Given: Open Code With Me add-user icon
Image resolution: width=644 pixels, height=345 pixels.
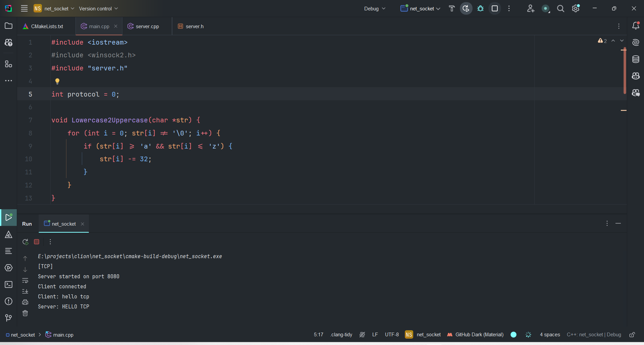Looking at the screenshot, I should coord(530,8).
